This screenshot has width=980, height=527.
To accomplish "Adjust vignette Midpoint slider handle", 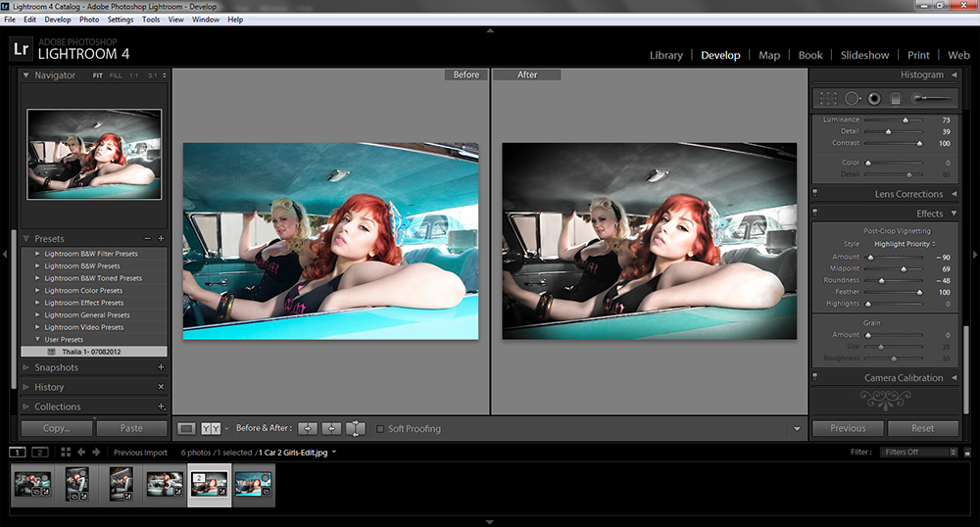I will coord(904,268).
